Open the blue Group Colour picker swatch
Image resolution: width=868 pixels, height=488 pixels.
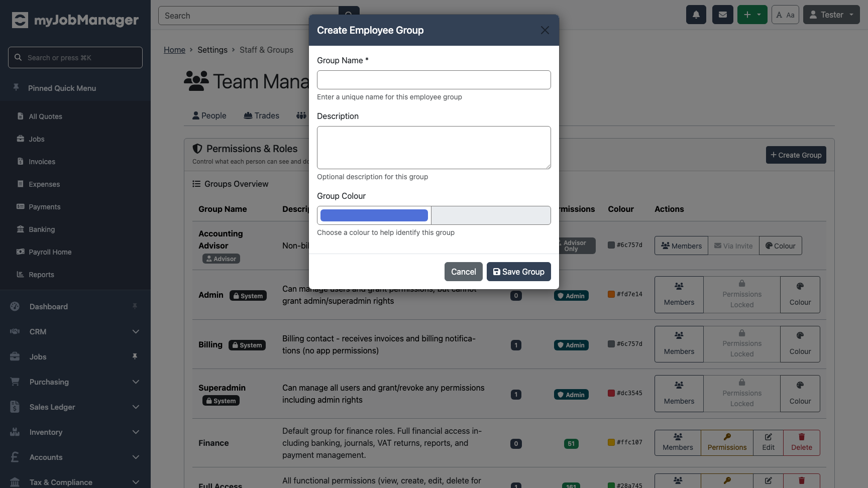(x=374, y=215)
